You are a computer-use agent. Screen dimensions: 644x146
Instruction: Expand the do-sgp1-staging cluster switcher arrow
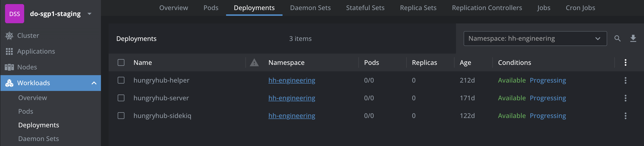coord(89,14)
